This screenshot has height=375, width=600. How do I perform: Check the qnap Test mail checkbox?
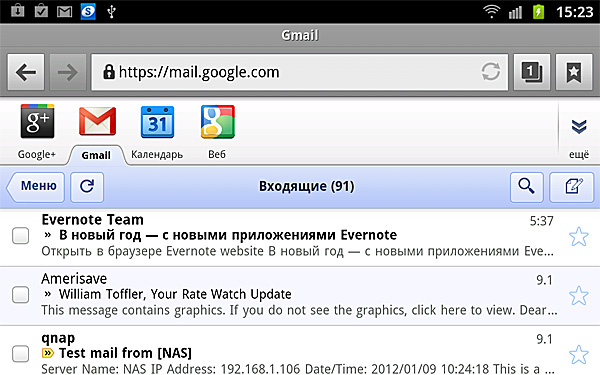(x=20, y=354)
